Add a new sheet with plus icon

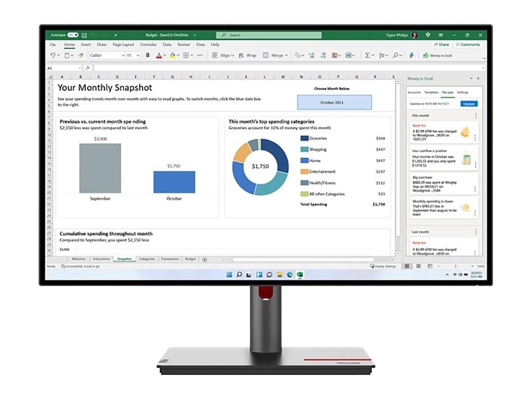click(204, 259)
